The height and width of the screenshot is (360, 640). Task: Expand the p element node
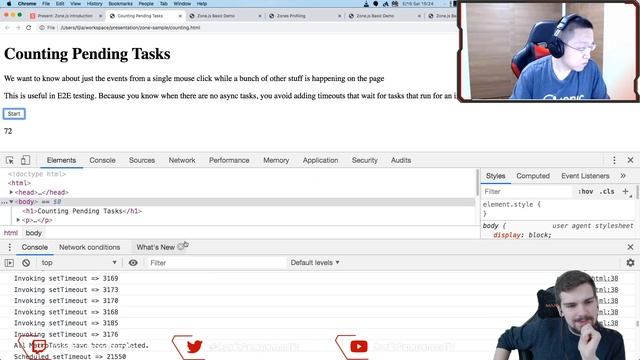[18, 220]
